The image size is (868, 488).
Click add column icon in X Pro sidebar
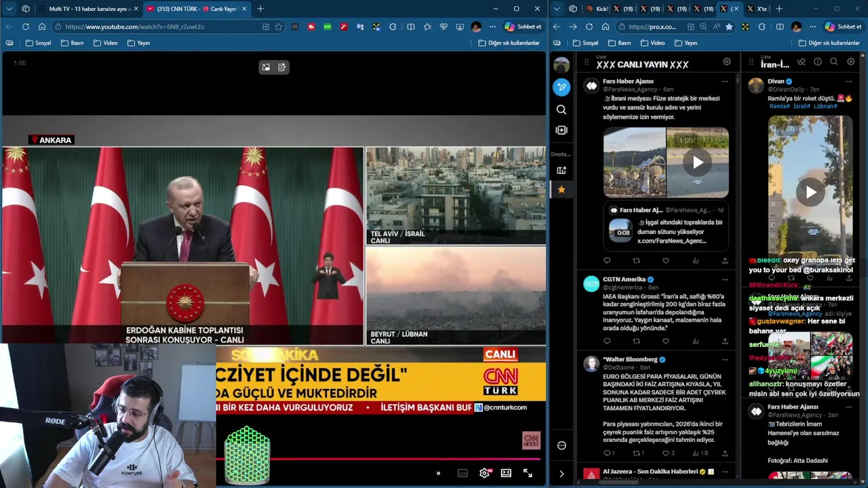click(x=561, y=170)
